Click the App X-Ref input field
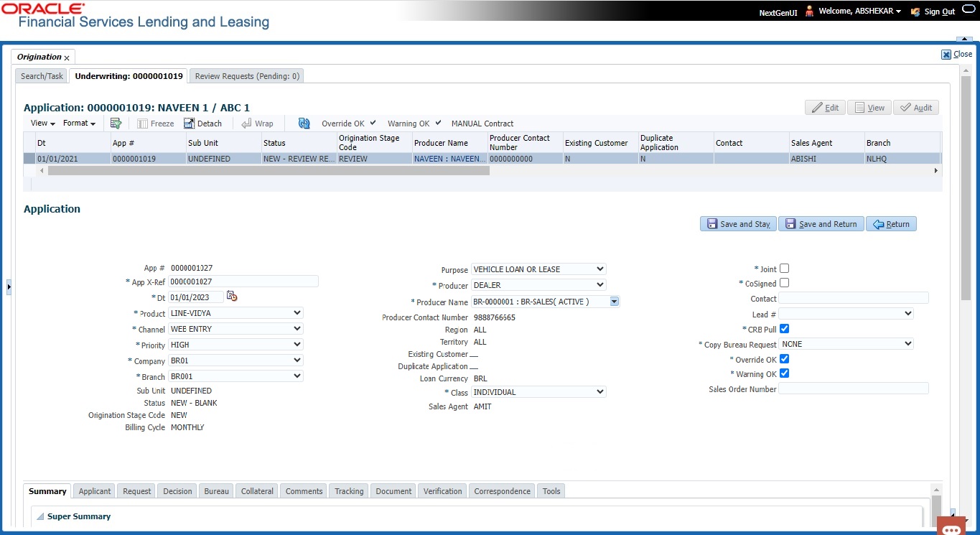The height and width of the screenshot is (535, 980). pyautogui.click(x=243, y=282)
